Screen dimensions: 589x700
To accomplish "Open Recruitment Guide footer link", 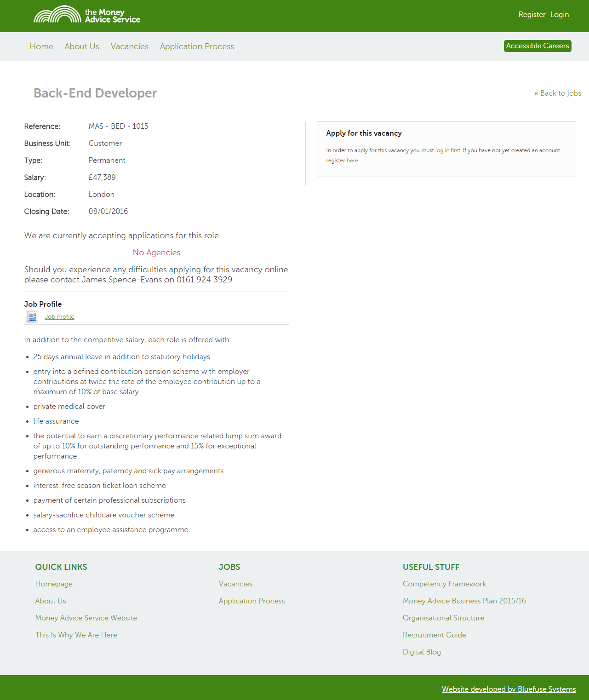I will click(434, 635).
